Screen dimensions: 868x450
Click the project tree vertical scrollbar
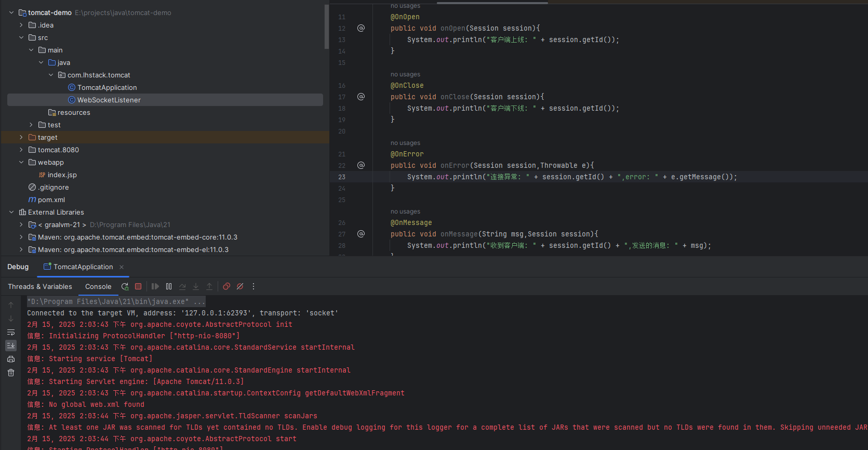pos(327,26)
